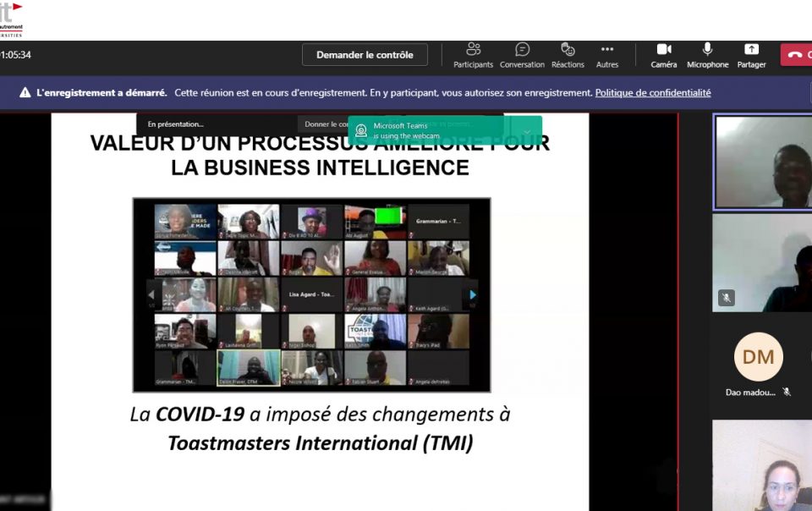Open the Conversation chat panel

coord(522,55)
